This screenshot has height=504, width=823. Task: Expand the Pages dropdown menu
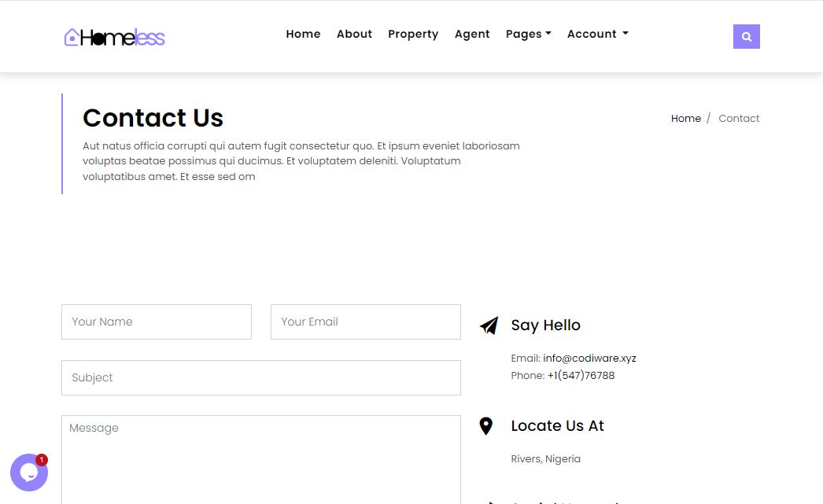[x=528, y=34]
